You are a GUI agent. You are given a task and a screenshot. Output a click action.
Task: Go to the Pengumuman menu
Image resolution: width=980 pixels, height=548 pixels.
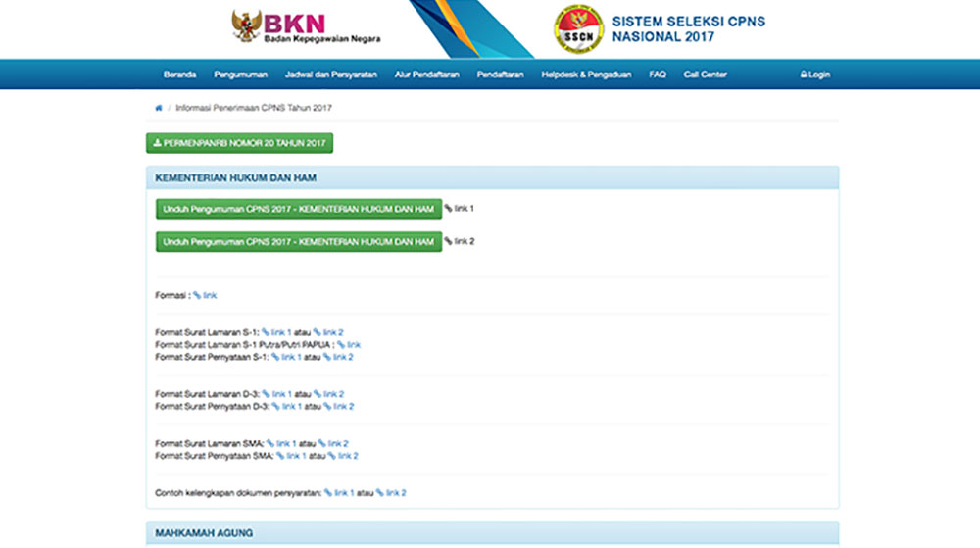(x=240, y=75)
